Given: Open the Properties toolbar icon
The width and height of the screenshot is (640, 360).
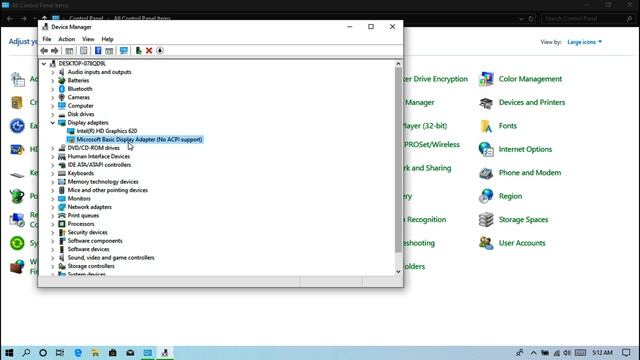Looking at the screenshot, I should tap(84, 51).
